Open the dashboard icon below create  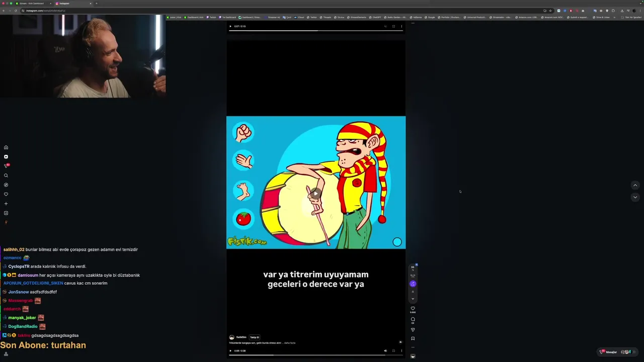pyautogui.click(x=6, y=213)
